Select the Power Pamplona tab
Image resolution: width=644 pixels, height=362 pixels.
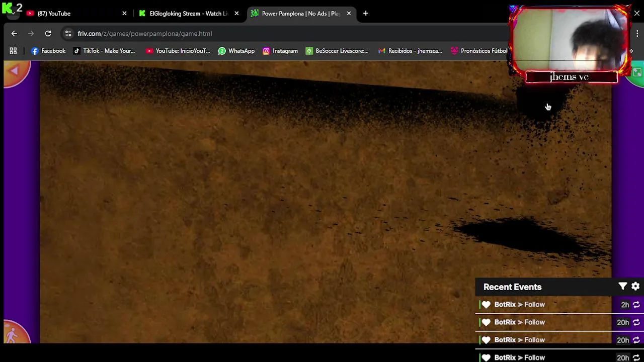click(x=301, y=14)
